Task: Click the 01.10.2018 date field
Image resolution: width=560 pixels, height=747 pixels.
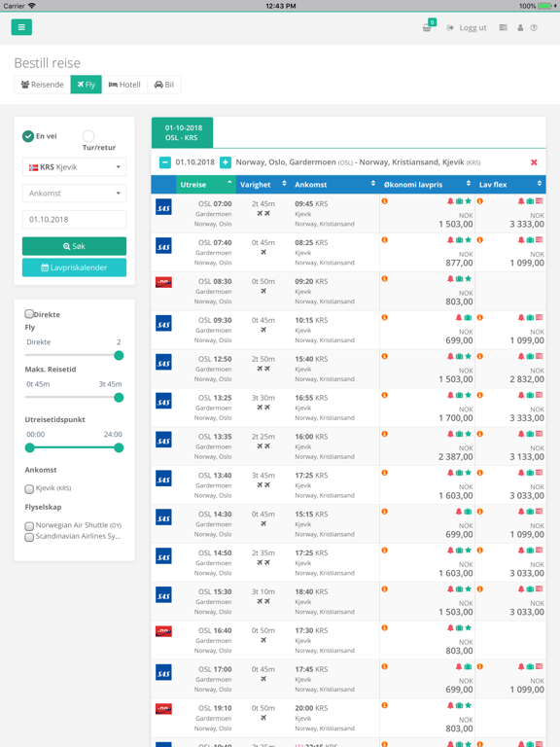Action: (x=74, y=219)
